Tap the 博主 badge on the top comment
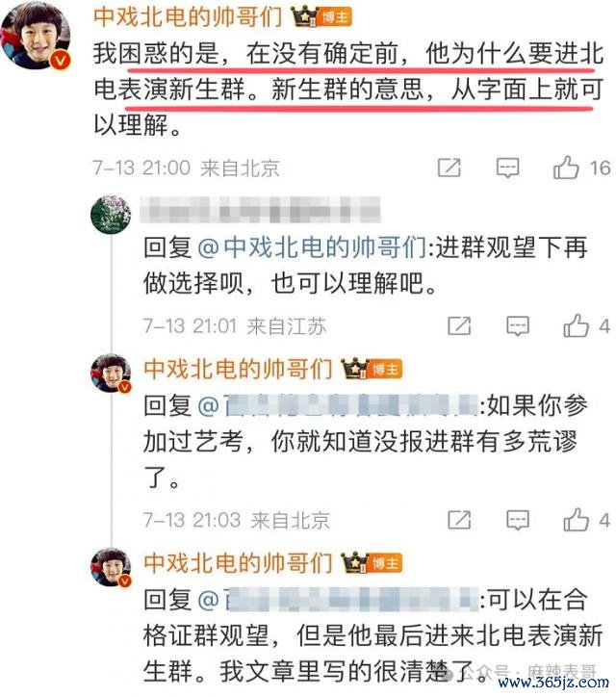This screenshot has width=616, height=697. (x=335, y=17)
